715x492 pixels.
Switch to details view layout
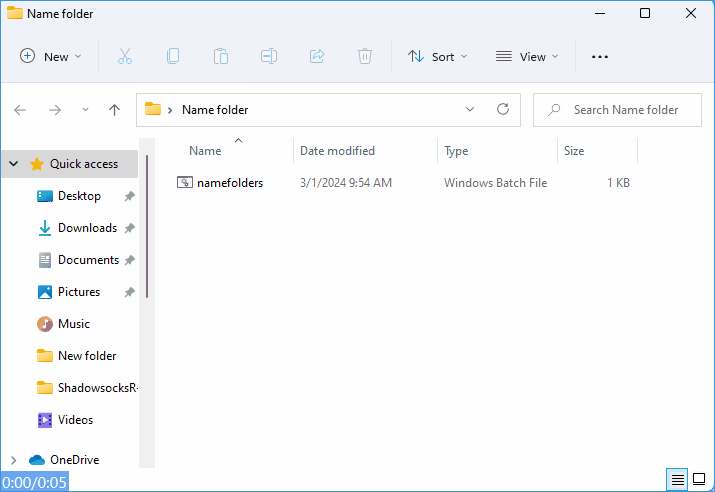pos(678,480)
